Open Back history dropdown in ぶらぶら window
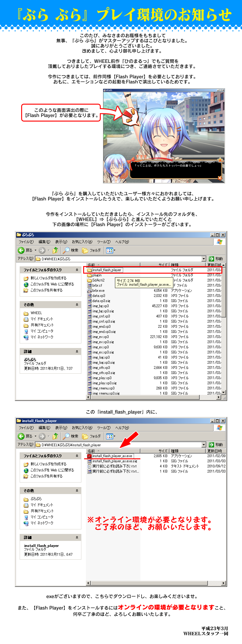The image size is (242, 644). coord(35,250)
